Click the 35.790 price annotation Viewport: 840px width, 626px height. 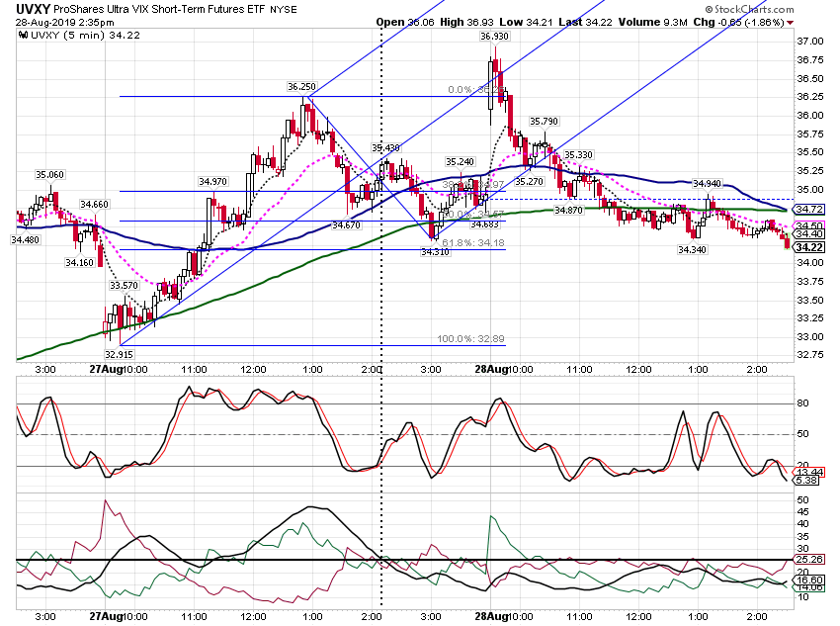544,121
